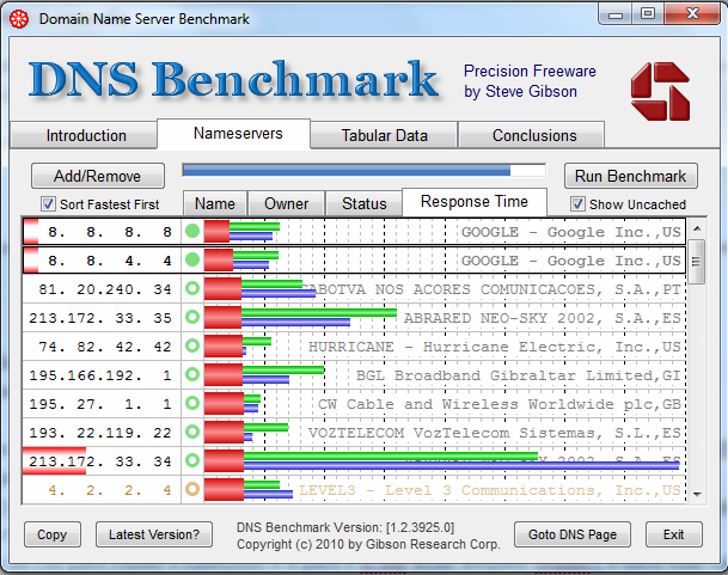Click CW Cable and Wireless Worldwide text

[500, 404]
